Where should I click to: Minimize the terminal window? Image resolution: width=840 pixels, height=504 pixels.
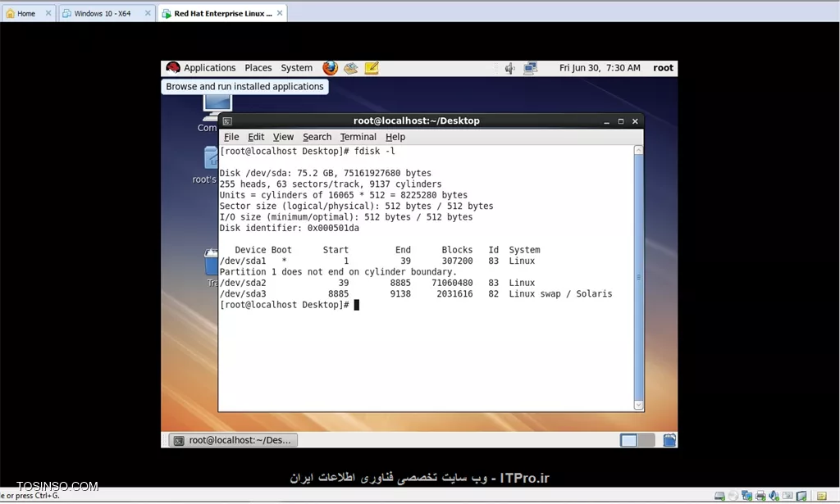(x=606, y=121)
